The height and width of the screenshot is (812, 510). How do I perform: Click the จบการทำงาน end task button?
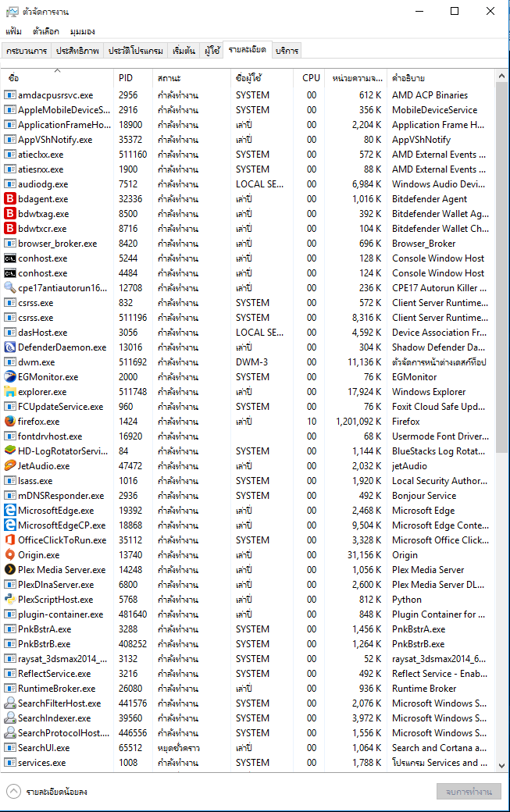point(469,792)
